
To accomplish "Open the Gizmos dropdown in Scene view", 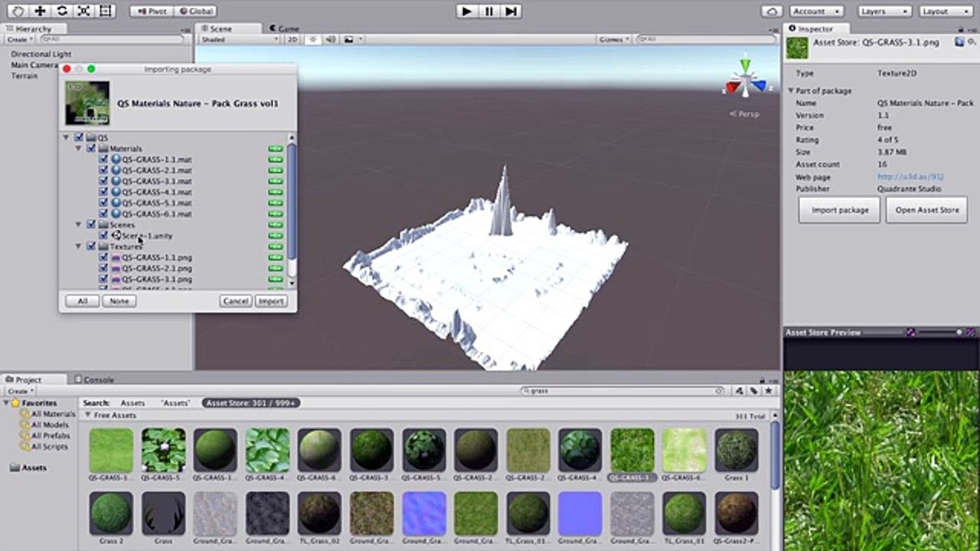I will pyautogui.click(x=614, y=39).
